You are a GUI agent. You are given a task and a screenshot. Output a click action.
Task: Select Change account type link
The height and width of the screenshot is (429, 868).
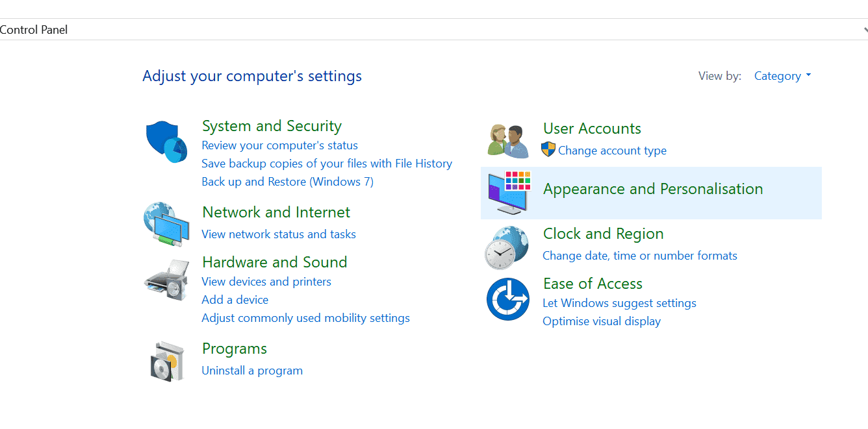[612, 151]
